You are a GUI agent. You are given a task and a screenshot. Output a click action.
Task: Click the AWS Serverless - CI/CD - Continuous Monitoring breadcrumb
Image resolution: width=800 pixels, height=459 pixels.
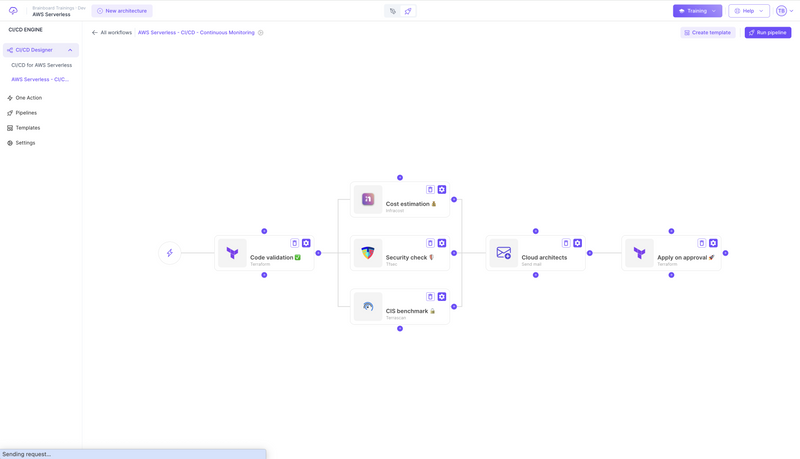tap(196, 33)
